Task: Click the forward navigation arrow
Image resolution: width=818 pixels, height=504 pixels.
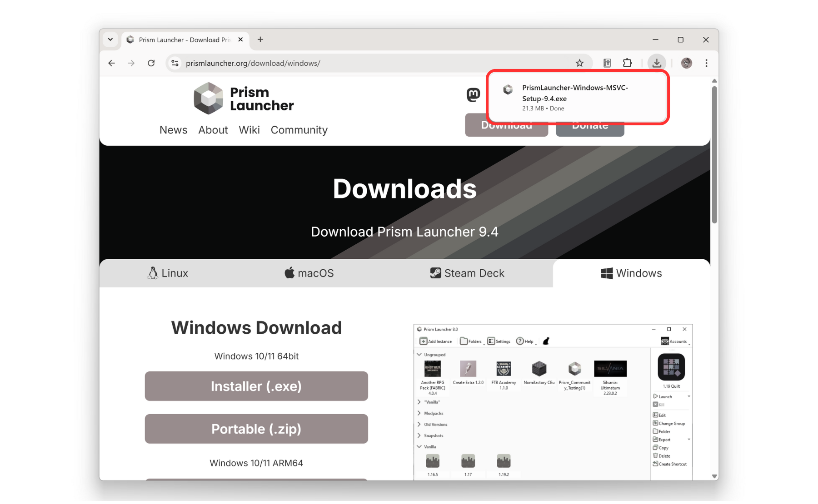Action: [x=131, y=63]
